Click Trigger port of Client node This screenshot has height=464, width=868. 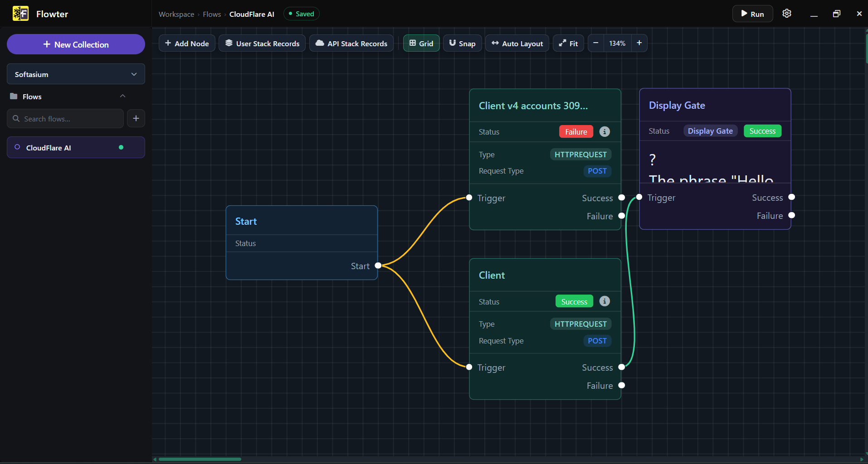point(469,367)
